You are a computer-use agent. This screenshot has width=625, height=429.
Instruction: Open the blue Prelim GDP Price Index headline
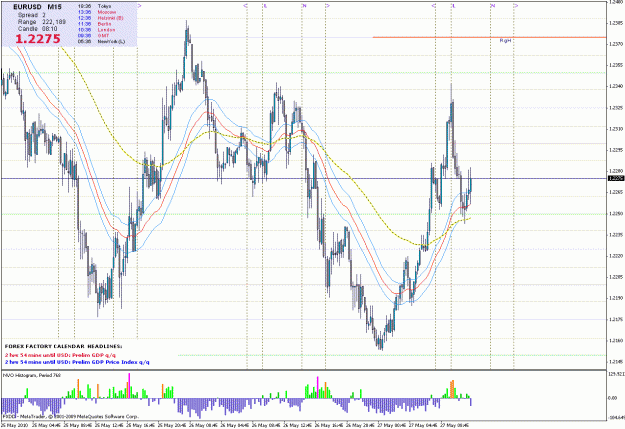click(x=77, y=362)
